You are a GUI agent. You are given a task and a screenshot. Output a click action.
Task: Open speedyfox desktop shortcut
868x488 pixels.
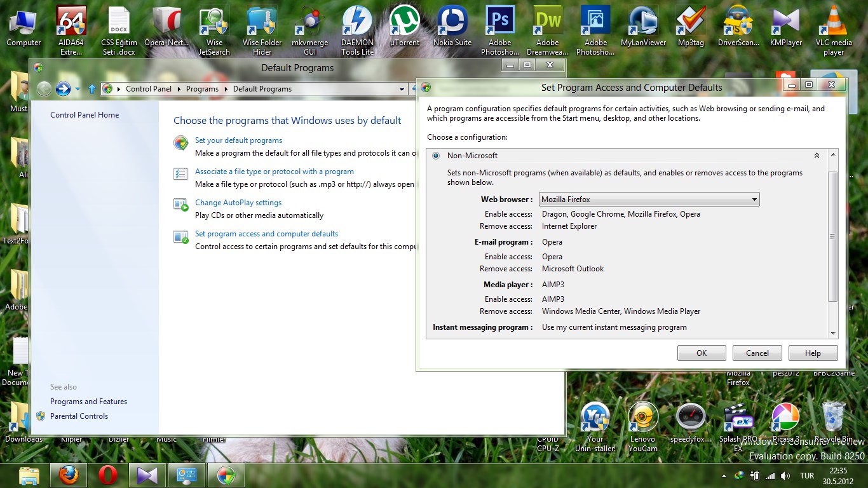pyautogui.click(x=691, y=424)
